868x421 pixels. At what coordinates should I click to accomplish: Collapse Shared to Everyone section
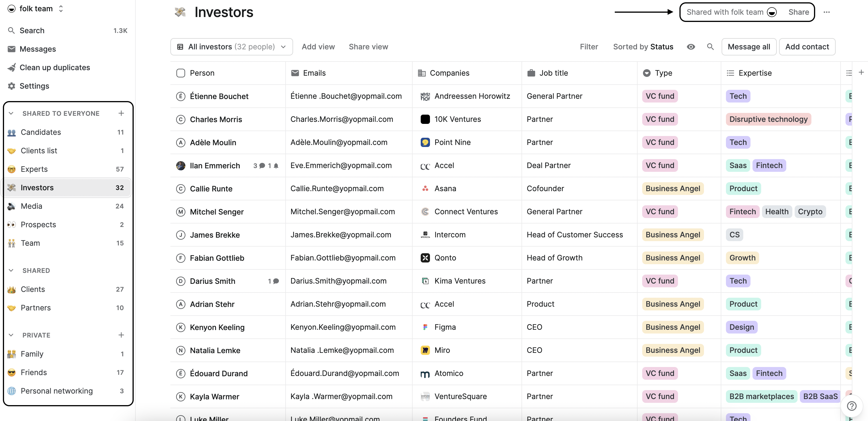[x=11, y=113]
